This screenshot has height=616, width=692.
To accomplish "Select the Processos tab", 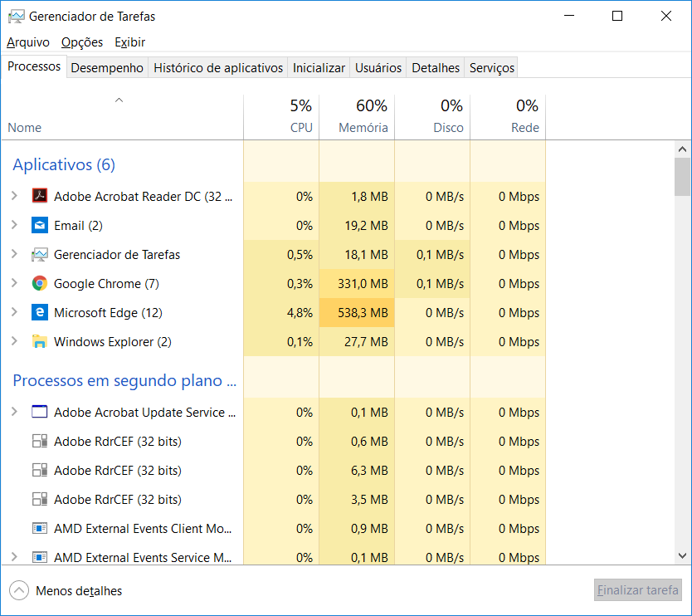I will [x=34, y=66].
